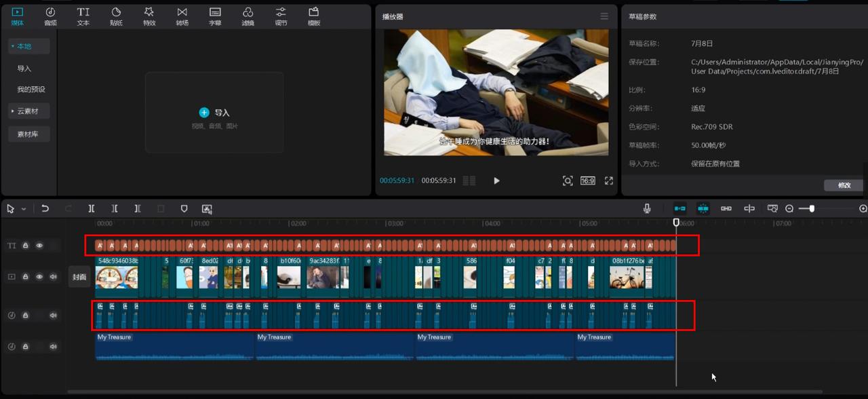868x399 pixels.
Task: Click the split clip tool in timeline toolbar
Action: click(x=92, y=209)
